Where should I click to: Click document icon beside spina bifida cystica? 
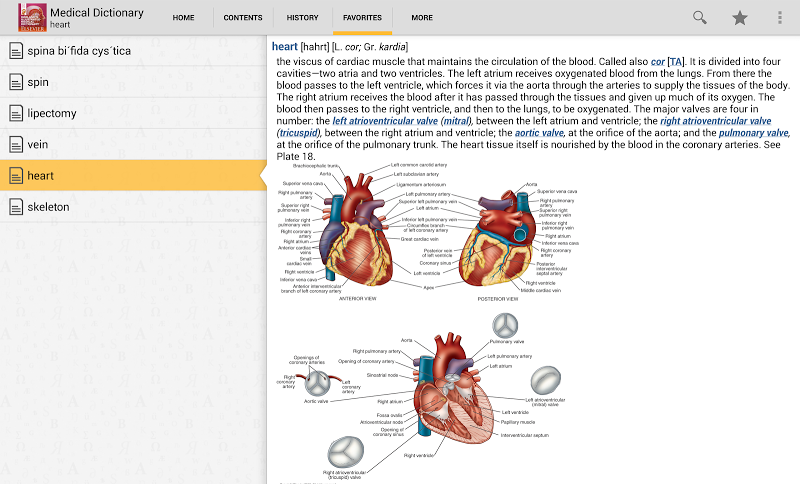16,51
